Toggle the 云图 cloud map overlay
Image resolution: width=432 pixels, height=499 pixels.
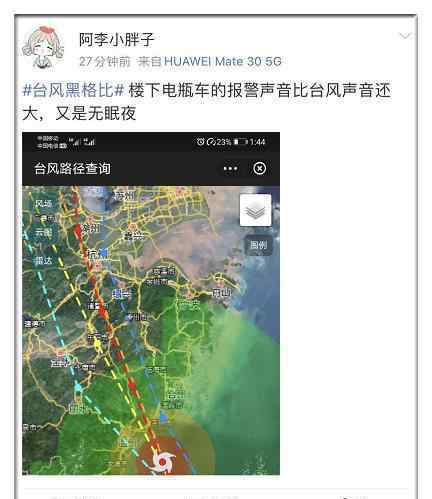point(44,232)
